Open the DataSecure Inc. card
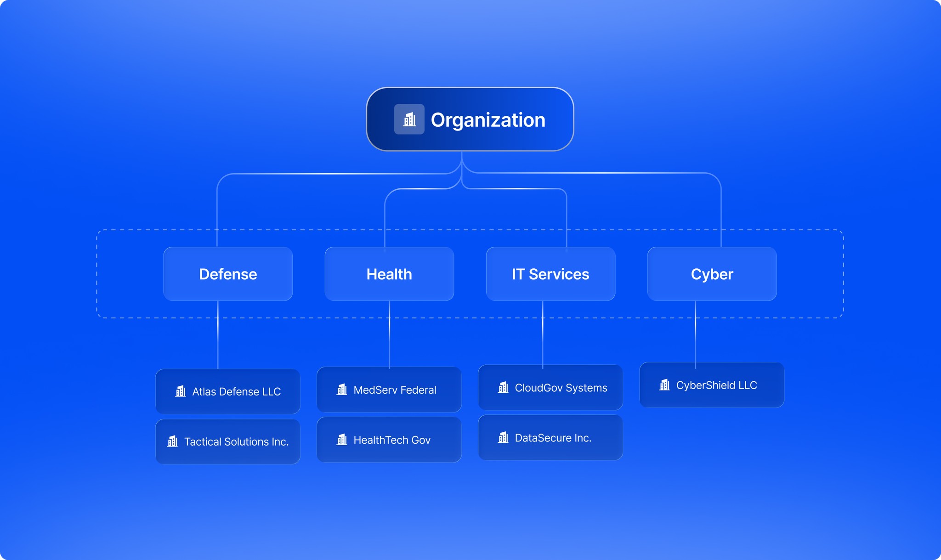This screenshot has width=941, height=560. (x=553, y=438)
